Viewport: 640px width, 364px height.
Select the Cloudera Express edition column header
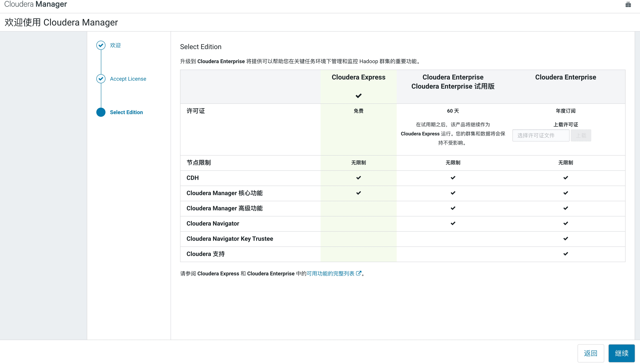click(x=358, y=77)
